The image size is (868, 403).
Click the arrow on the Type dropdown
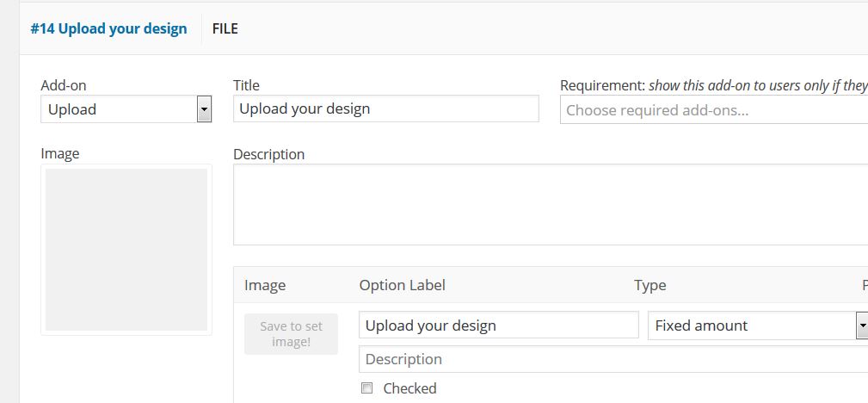coord(861,325)
